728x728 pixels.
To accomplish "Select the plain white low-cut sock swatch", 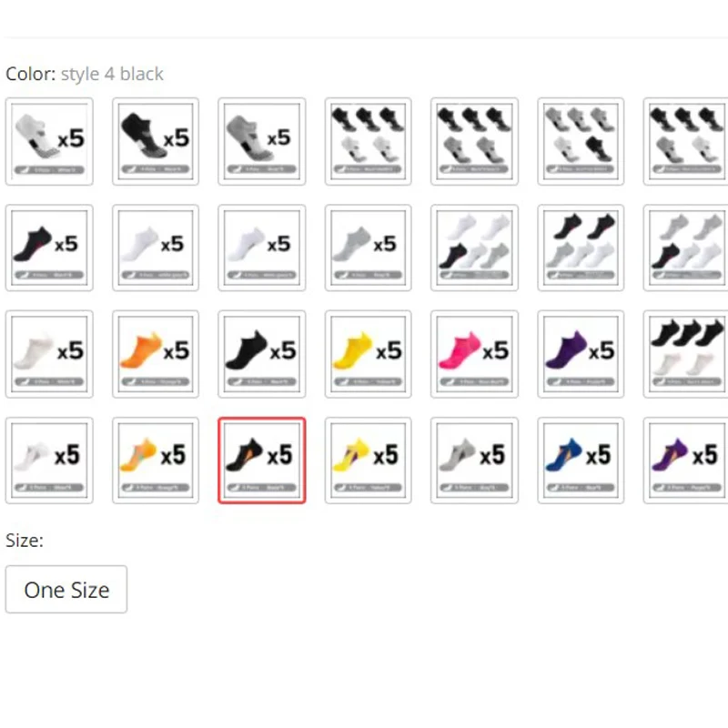I will click(x=155, y=248).
